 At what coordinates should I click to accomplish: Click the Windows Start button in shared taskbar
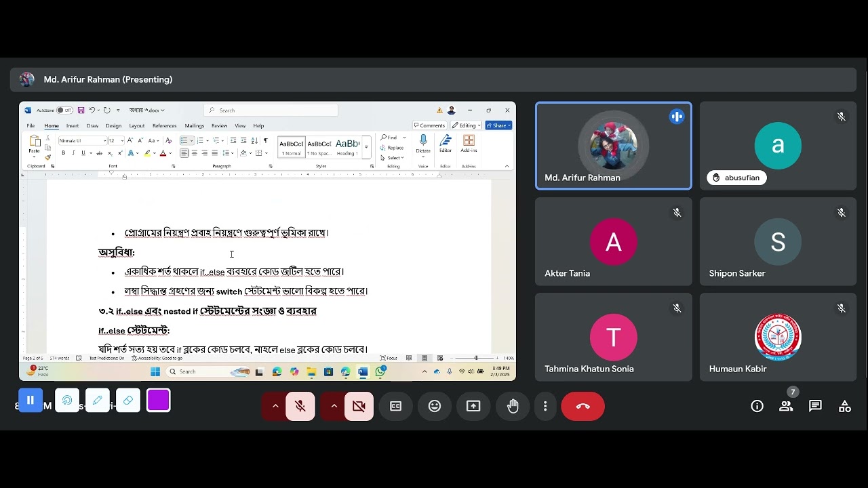click(155, 371)
